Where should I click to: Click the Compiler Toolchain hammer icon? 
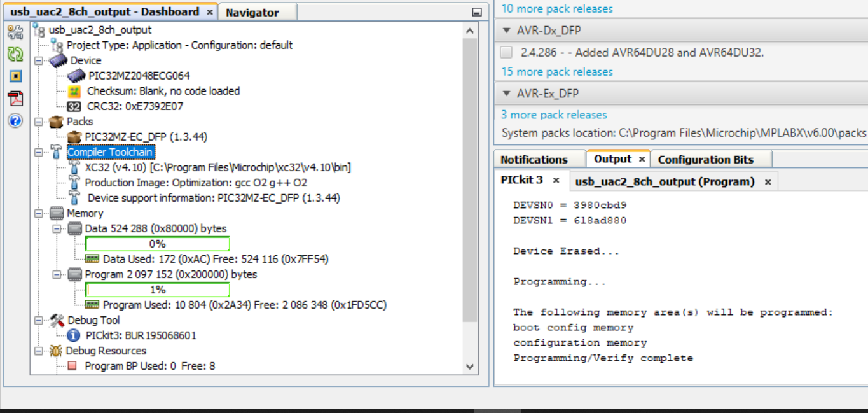(57, 152)
